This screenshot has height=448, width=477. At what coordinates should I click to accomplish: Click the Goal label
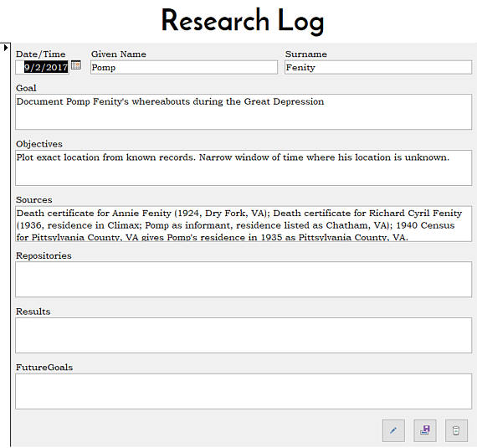(26, 88)
